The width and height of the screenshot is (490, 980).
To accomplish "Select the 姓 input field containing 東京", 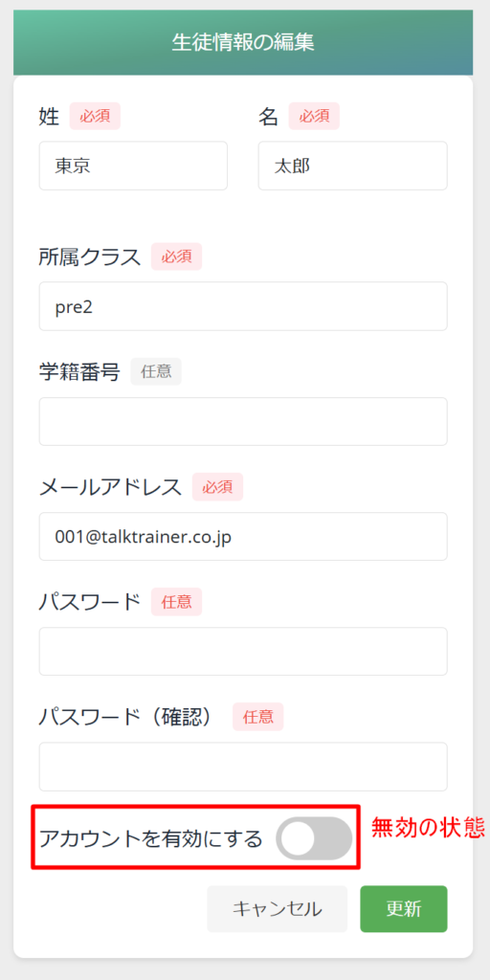I will coord(133,166).
